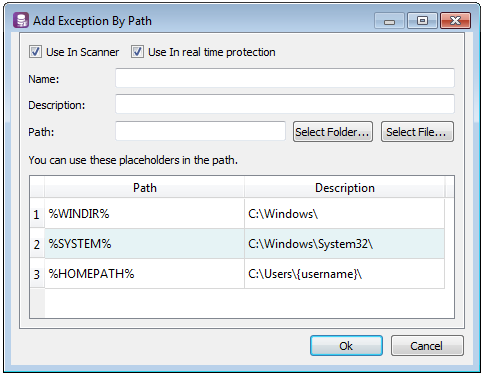
Task: Uncheck the Use In Scanner checkbox
Action: point(35,52)
